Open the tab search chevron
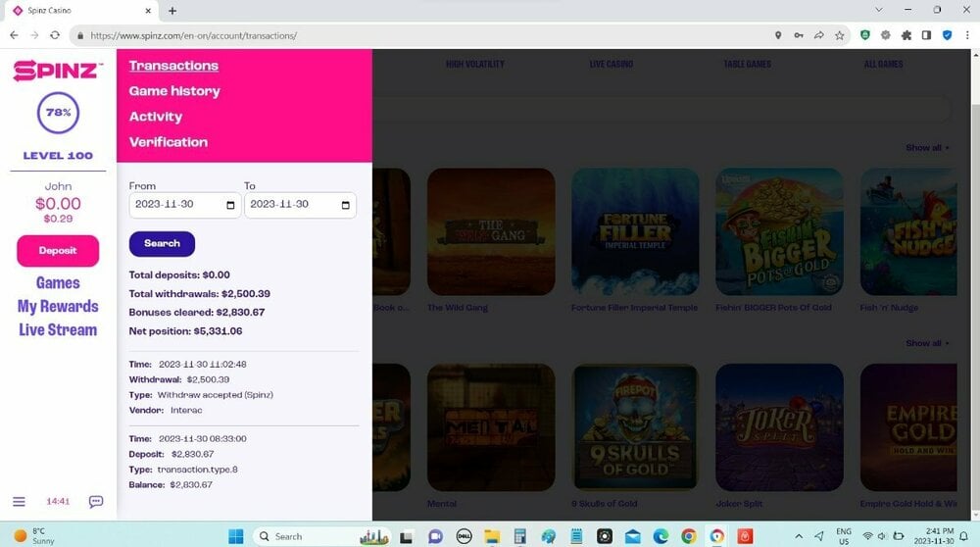980x547 pixels. pyautogui.click(x=879, y=10)
